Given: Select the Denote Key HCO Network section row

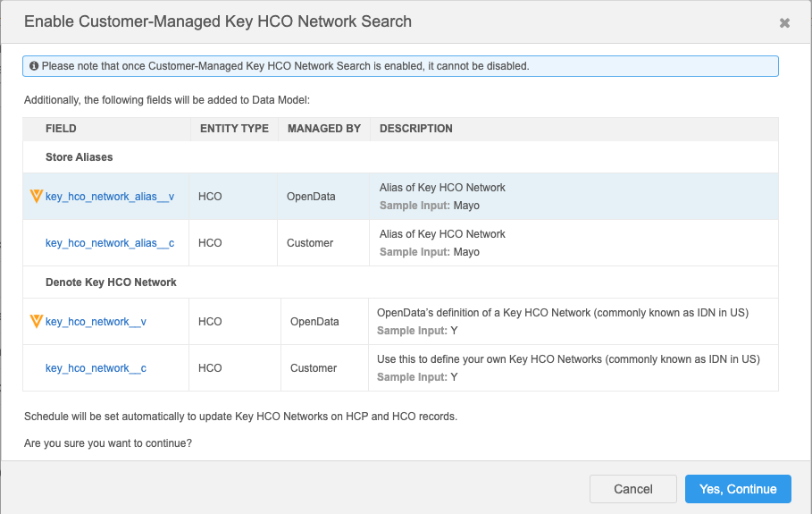Looking at the screenshot, I should click(111, 282).
